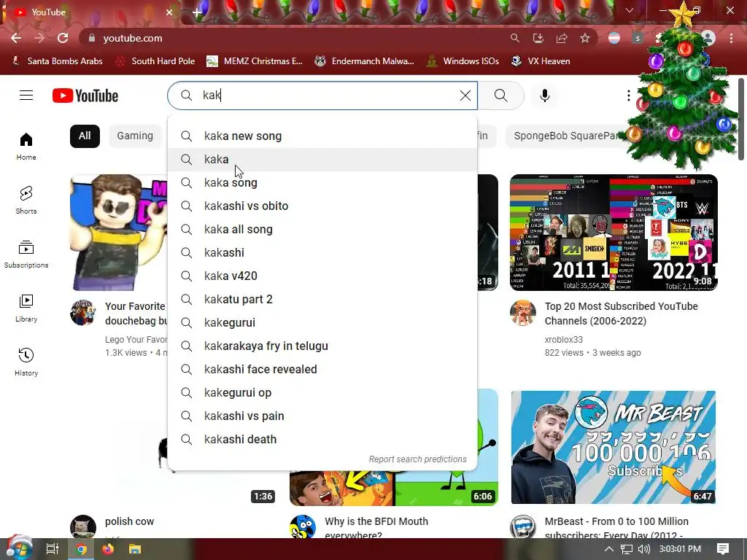Viewport: 747px width, 560px height.
Task: Open Firefox from the taskbar
Action: pyautogui.click(x=108, y=550)
